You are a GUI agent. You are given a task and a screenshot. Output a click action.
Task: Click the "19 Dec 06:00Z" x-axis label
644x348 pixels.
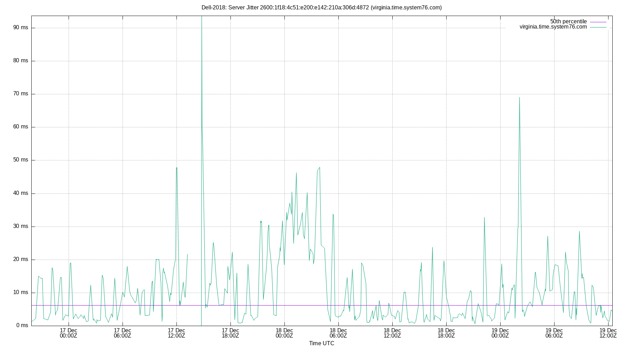coord(554,333)
